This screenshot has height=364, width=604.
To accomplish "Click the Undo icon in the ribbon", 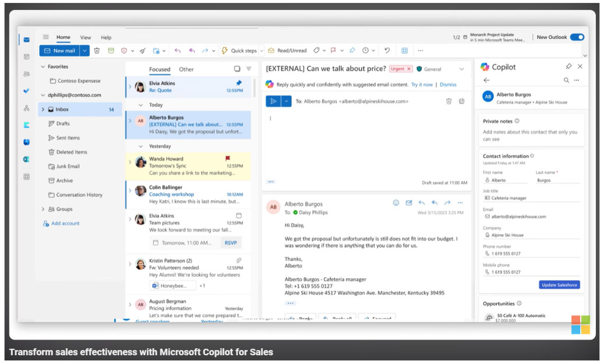I will point(387,51).
